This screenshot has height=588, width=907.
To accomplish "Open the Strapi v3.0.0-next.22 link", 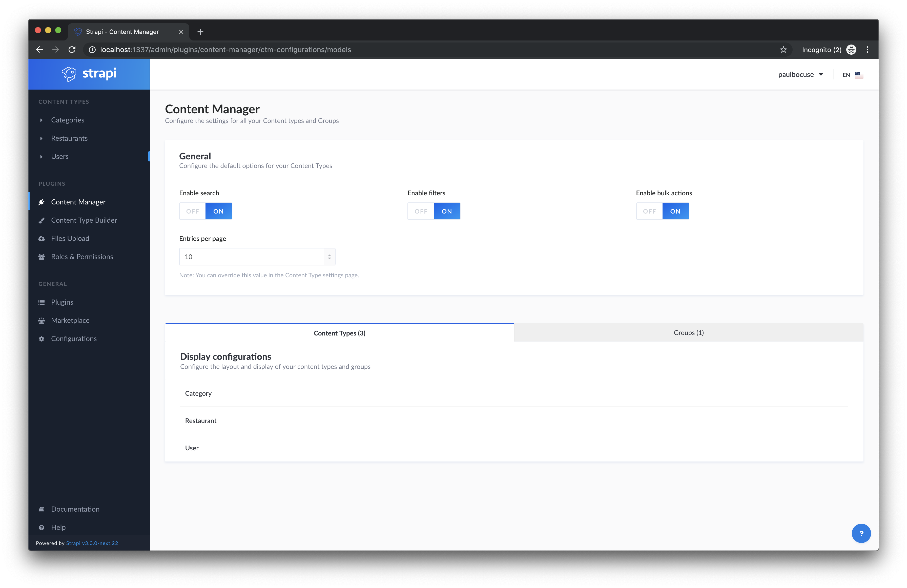I will click(x=92, y=543).
